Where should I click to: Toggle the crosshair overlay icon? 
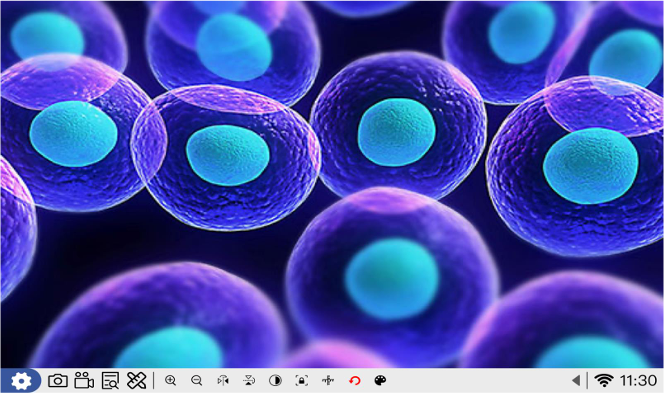pyautogui.click(x=328, y=380)
